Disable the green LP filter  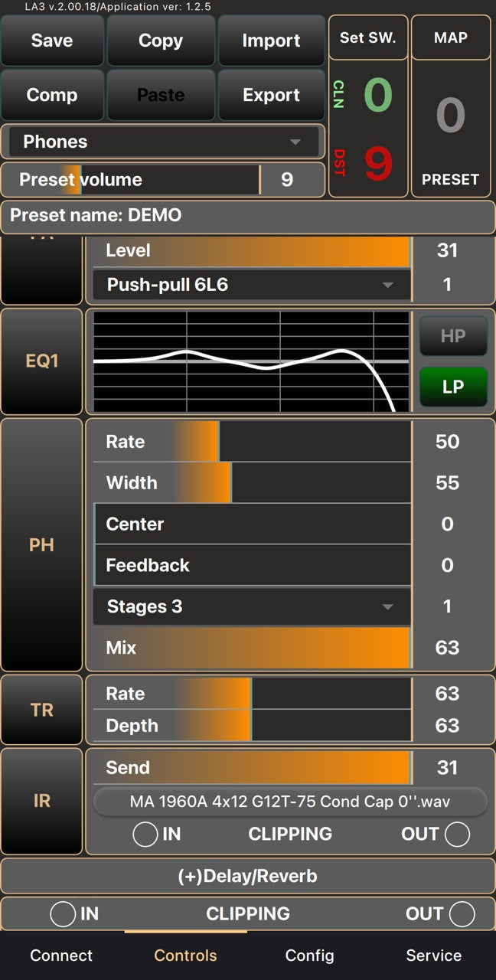(453, 387)
